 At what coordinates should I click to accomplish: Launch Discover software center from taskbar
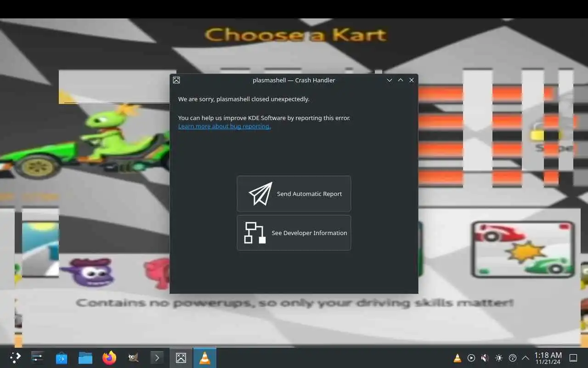coord(62,357)
